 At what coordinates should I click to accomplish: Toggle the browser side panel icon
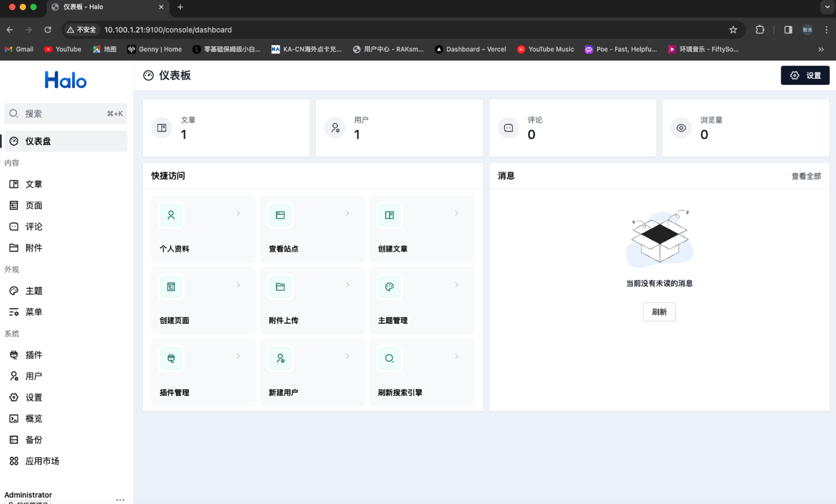[788, 30]
